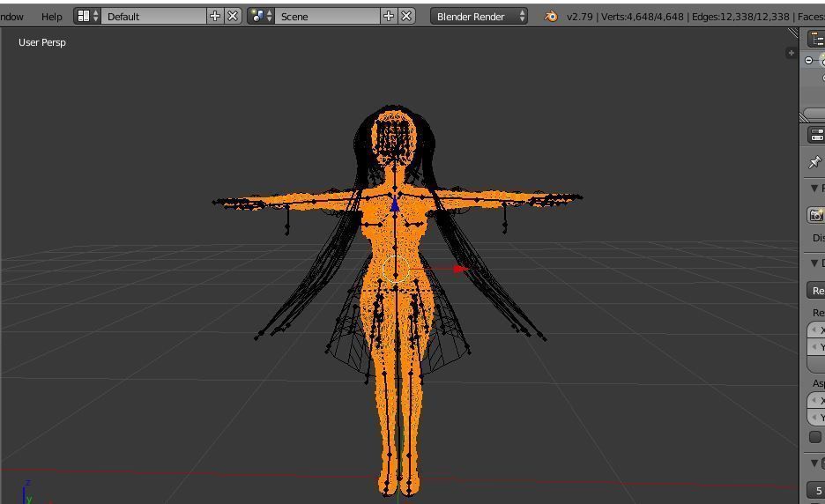
Task: Click the outliner horizontal scrollbar
Action: (x=814, y=114)
